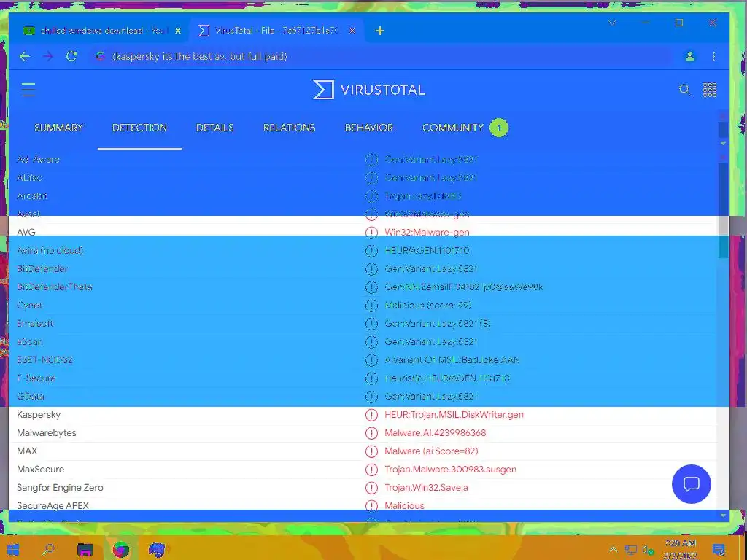The height and width of the screenshot is (560, 747).
Task: Select the 'Malicious (score: 99)' result
Action: click(427, 306)
